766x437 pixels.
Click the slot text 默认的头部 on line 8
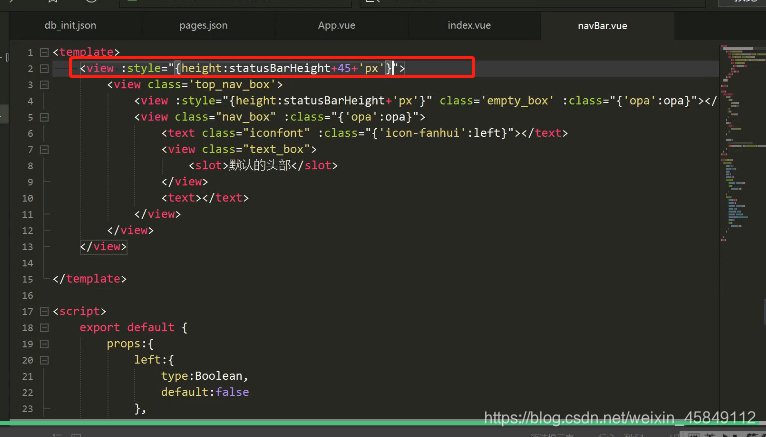[260, 166]
